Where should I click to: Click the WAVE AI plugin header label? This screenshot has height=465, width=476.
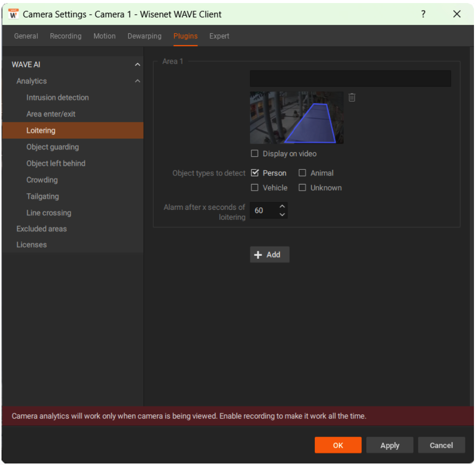click(26, 64)
